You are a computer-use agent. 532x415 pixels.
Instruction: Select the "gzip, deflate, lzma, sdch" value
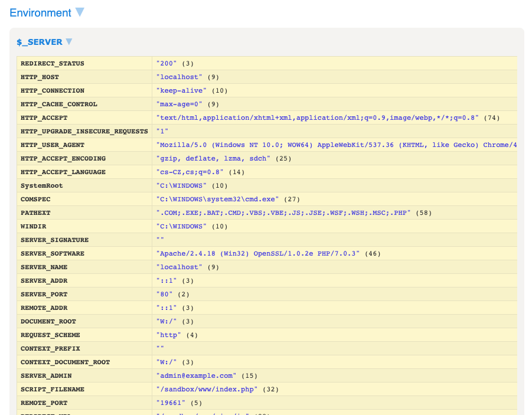pos(213,158)
